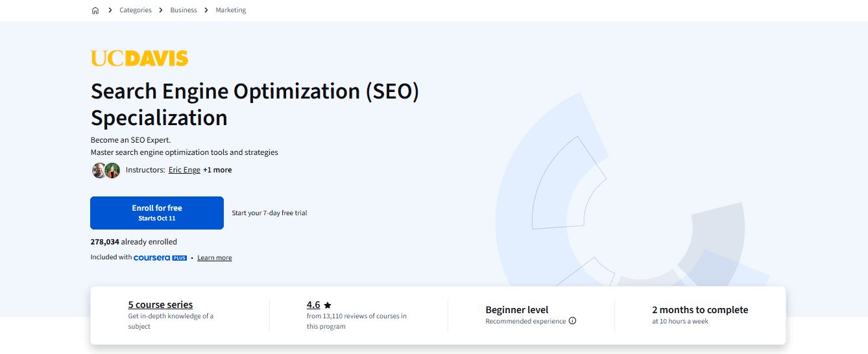The image size is (868, 354).
Task: Click the 2 months to complete text
Action: coord(700,310)
